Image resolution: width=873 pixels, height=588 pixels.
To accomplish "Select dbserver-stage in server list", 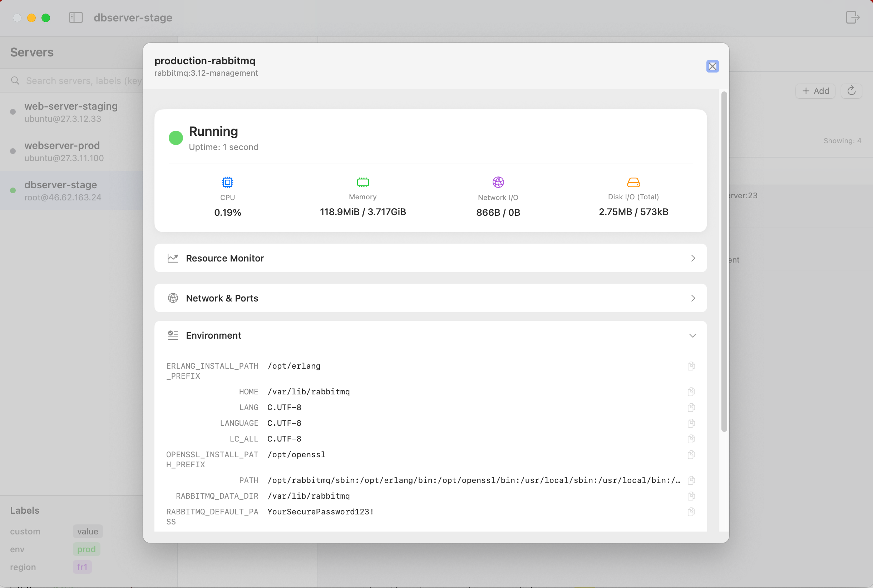I will [x=71, y=190].
